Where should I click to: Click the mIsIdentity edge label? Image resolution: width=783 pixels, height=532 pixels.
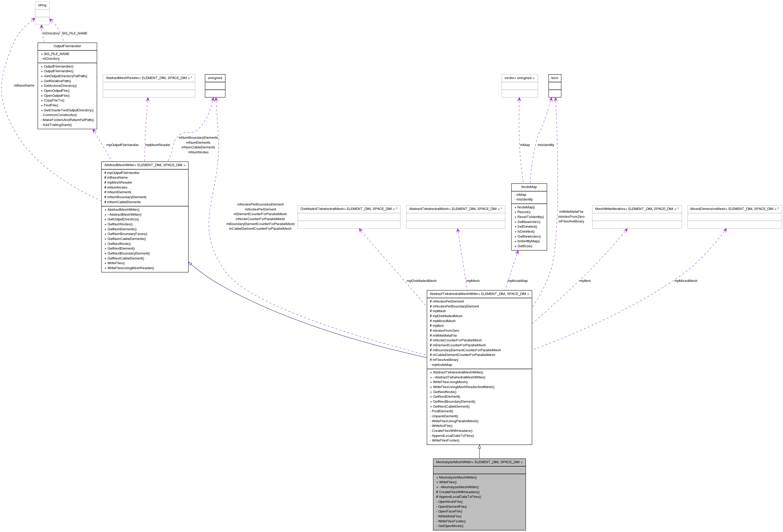[x=546, y=145]
